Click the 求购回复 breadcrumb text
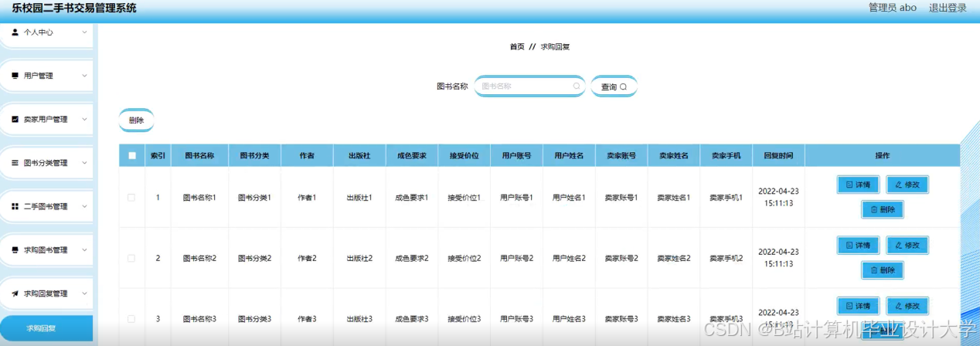 [555, 47]
